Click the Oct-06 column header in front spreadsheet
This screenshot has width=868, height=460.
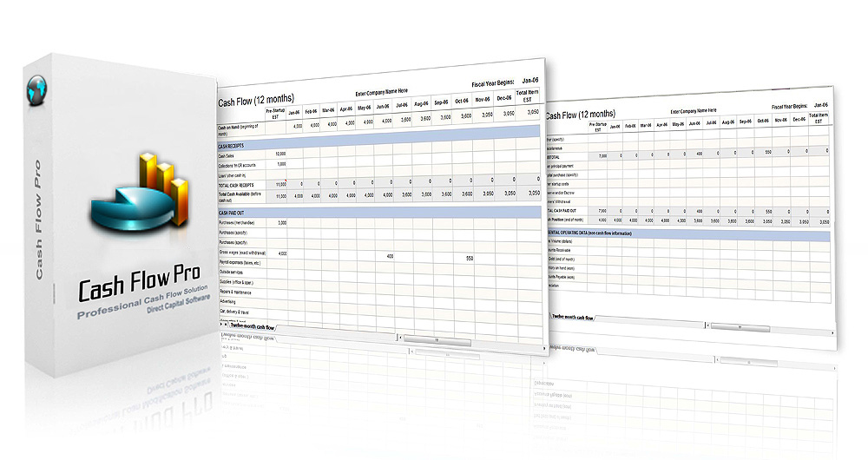462,101
